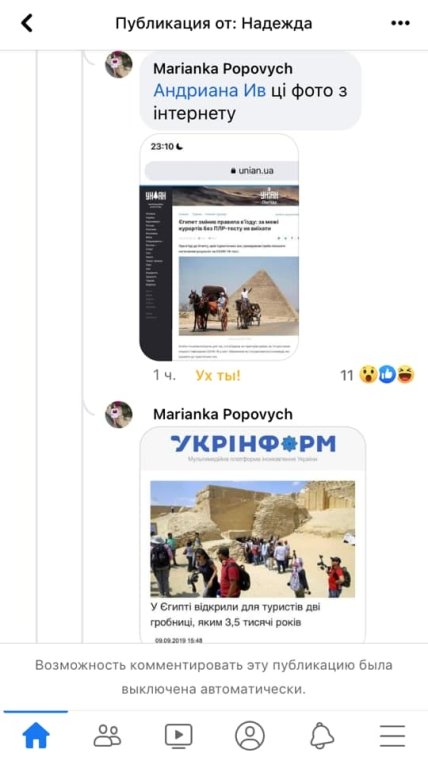
Task: Tap the '1 ч.' comment timestamp
Action: click(x=165, y=375)
